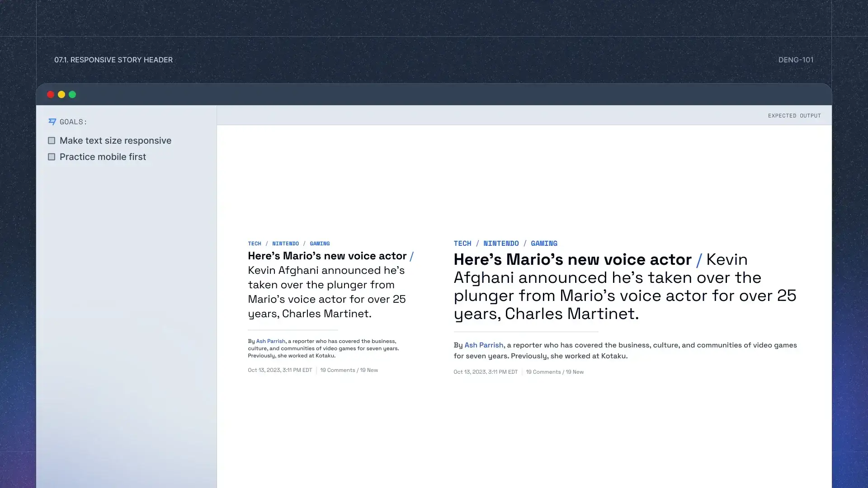
Task: Click TECH category in small story header
Action: coord(255,244)
